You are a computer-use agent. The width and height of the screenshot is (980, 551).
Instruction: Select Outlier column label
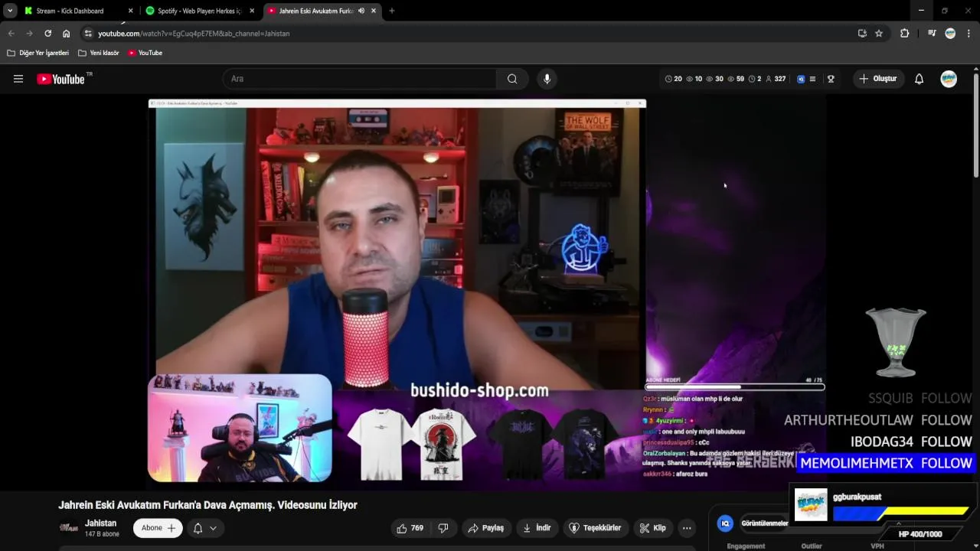[812, 546]
